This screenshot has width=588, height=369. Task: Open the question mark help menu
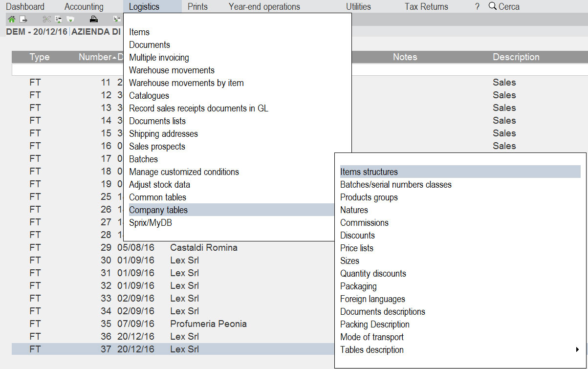point(477,7)
